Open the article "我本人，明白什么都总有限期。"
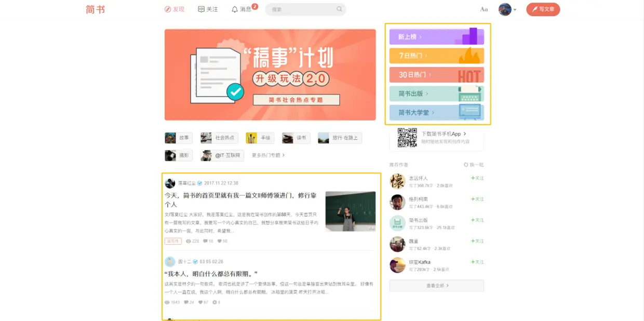This screenshot has width=644, height=321. [211, 274]
